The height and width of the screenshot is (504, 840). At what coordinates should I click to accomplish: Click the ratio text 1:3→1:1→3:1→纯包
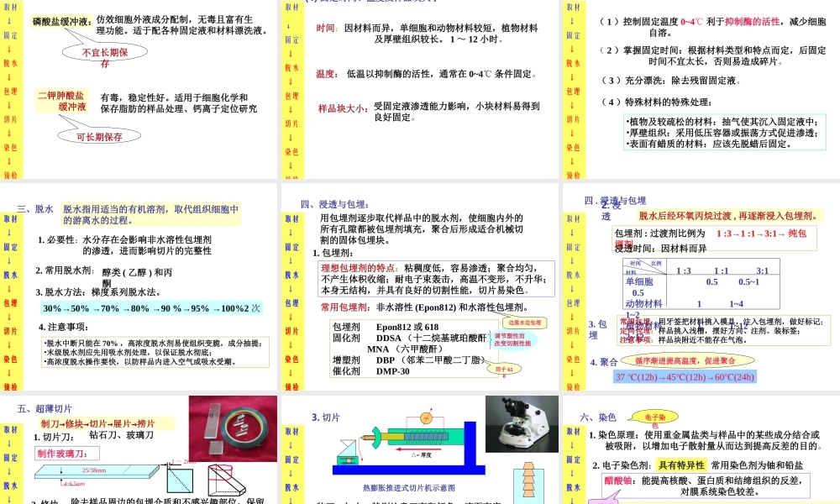761,234
